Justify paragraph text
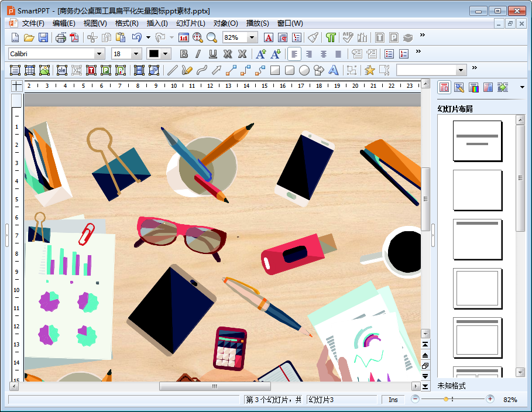 [338, 54]
